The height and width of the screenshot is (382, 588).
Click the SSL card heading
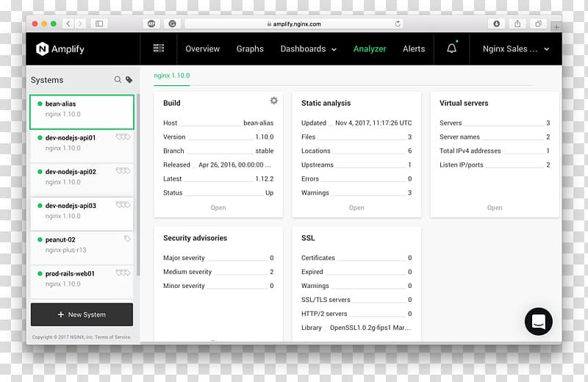tap(308, 238)
